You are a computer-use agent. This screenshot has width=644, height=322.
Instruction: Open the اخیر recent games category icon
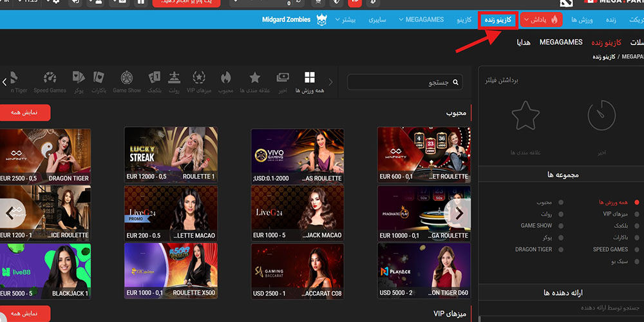click(283, 77)
